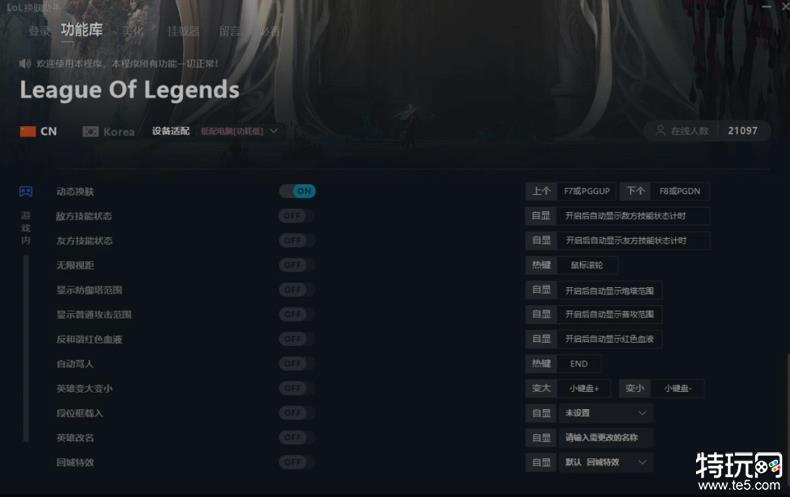The height and width of the screenshot is (497, 790).
Task: Enable the 无限视距 toggle
Action: click(297, 265)
